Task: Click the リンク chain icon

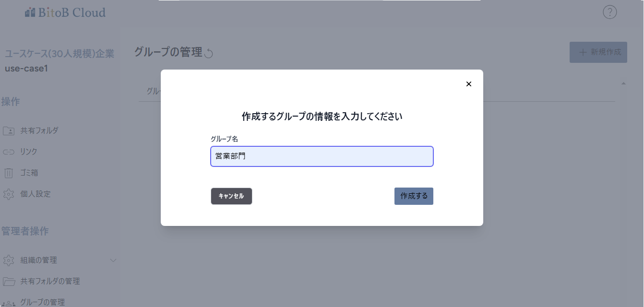Action: point(9,152)
